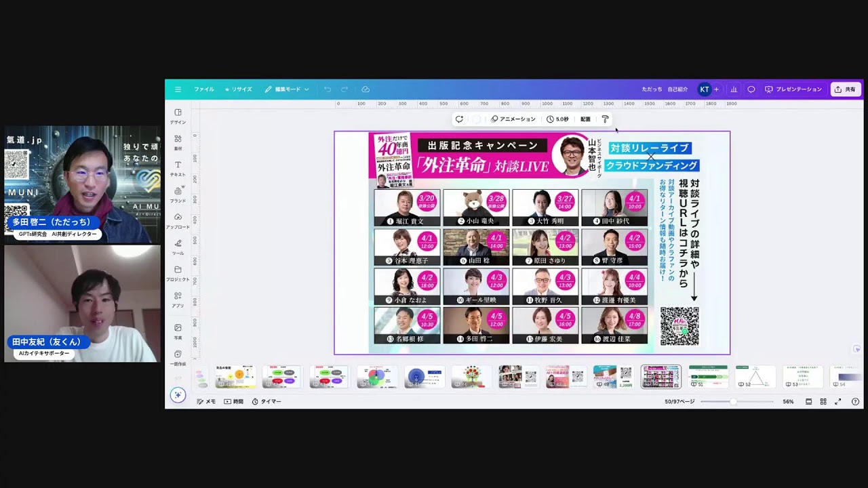
Task: Open the ファイル menu
Action: click(x=203, y=89)
